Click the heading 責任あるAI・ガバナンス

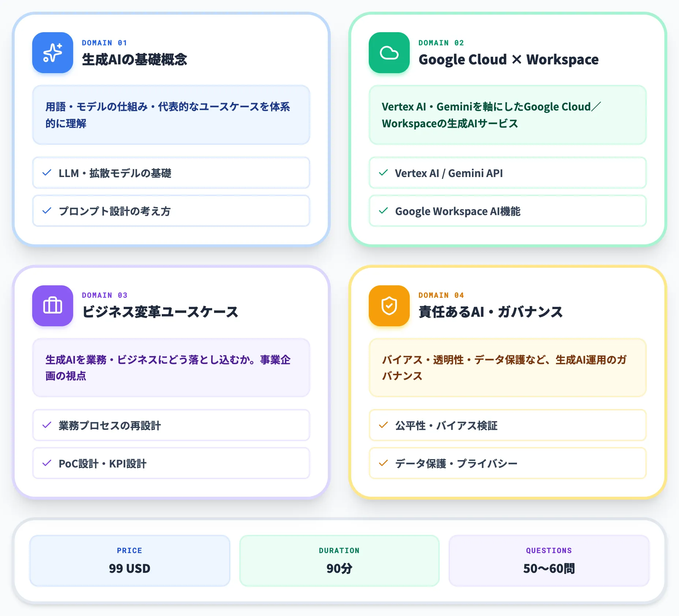[x=491, y=312]
